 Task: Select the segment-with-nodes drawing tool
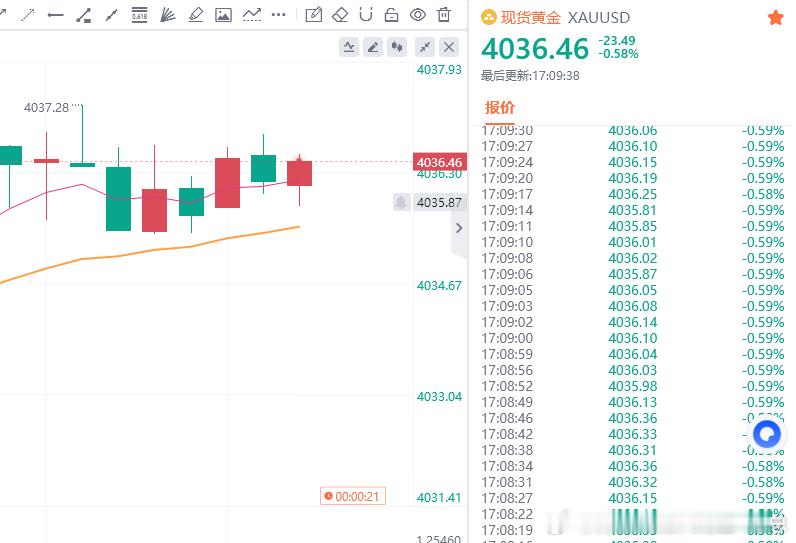click(112, 15)
